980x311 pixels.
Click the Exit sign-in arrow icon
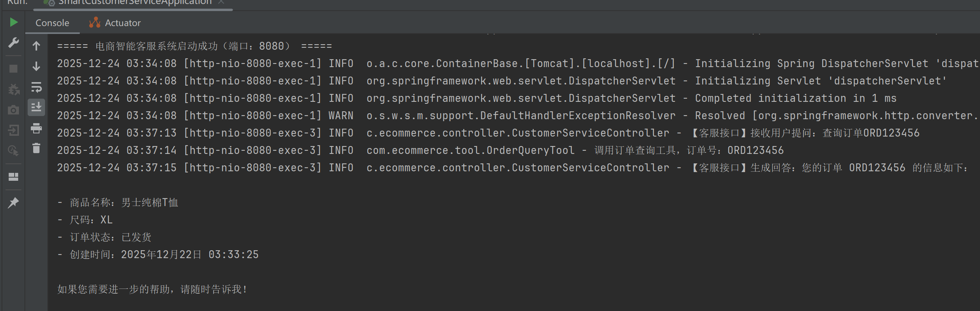point(13,130)
